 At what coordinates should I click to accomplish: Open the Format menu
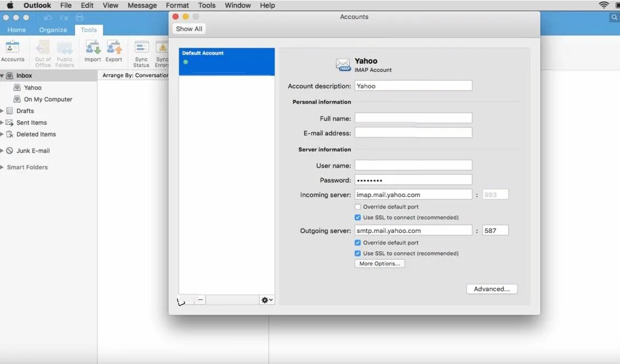tap(177, 5)
